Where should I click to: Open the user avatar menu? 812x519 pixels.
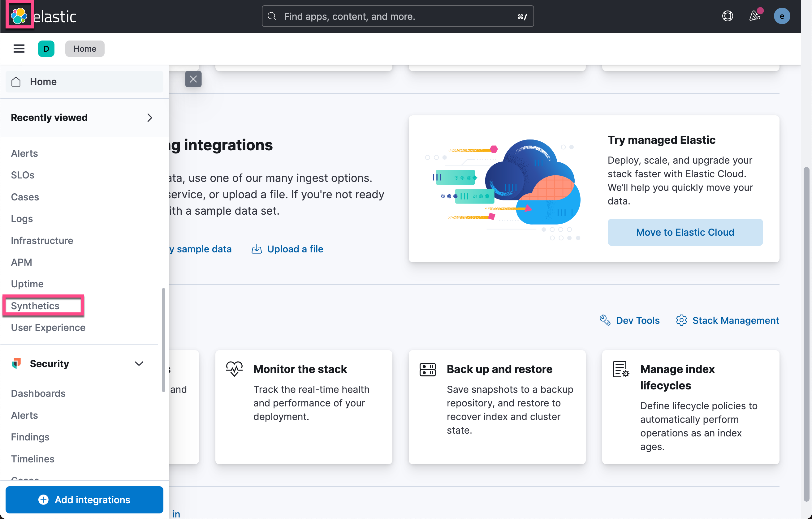tap(782, 16)
